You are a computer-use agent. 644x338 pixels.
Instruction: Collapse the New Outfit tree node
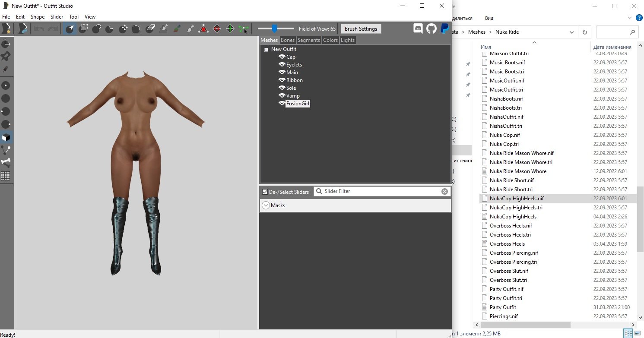[266, 50]
